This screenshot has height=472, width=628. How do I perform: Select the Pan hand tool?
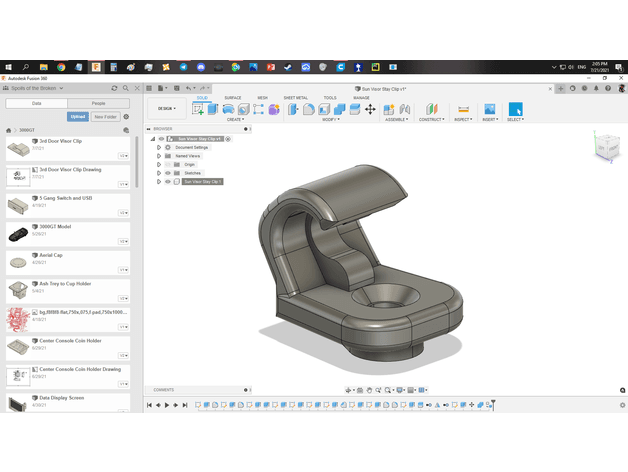[x=369, y=390]
